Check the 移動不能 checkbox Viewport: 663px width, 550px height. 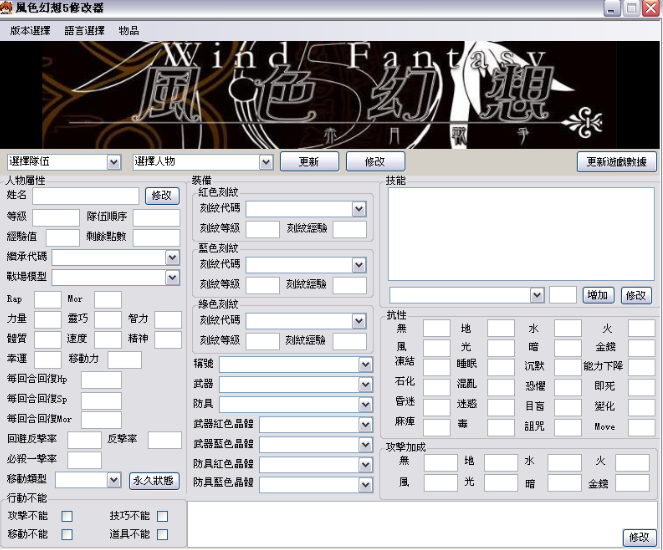click(x=67, y=534)
